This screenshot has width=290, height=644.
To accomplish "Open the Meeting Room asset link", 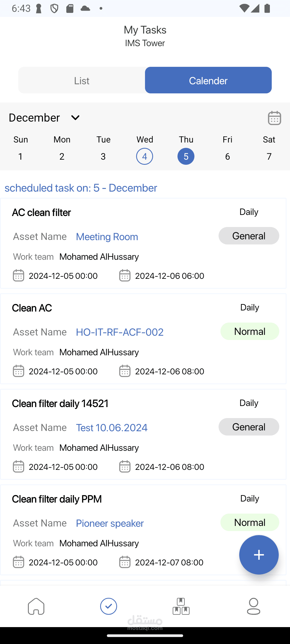I will click(x=107, y=237).
